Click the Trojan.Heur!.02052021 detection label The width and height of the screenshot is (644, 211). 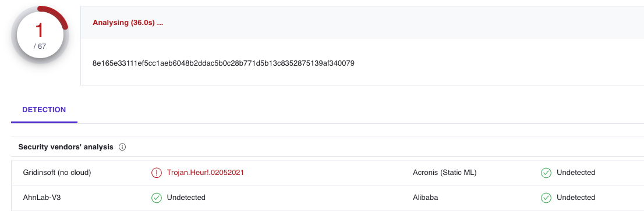coord(206,173)
